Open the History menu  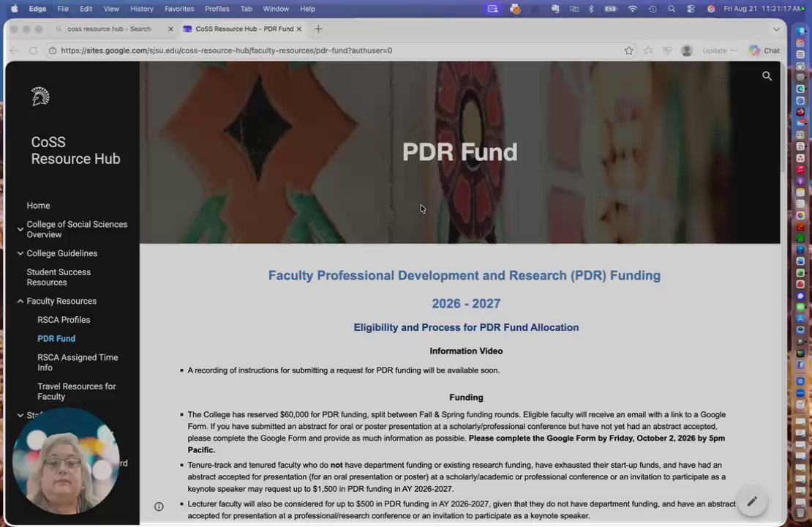(x=141, y=9)
